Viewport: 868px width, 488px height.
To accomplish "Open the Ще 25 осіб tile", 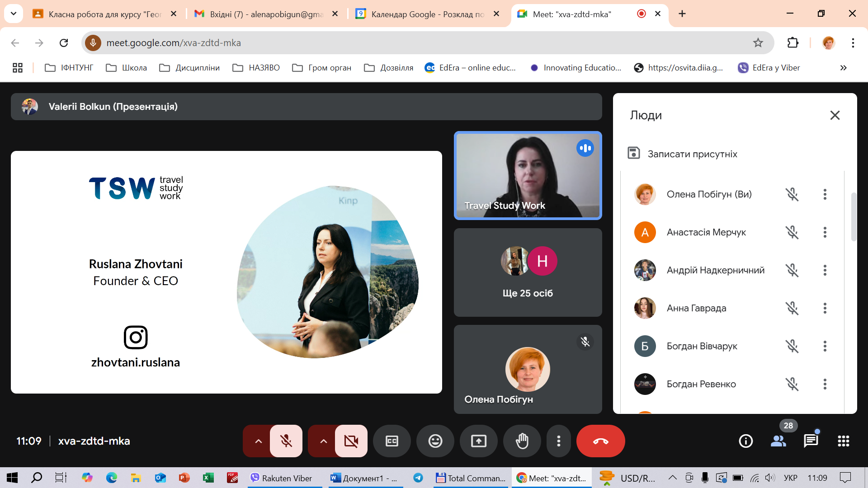I will [528, 272].
